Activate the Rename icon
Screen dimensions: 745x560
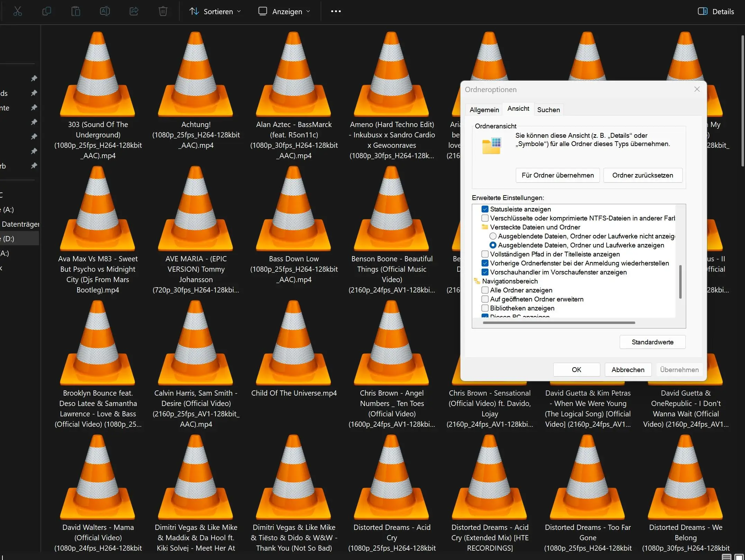[104, 11]
